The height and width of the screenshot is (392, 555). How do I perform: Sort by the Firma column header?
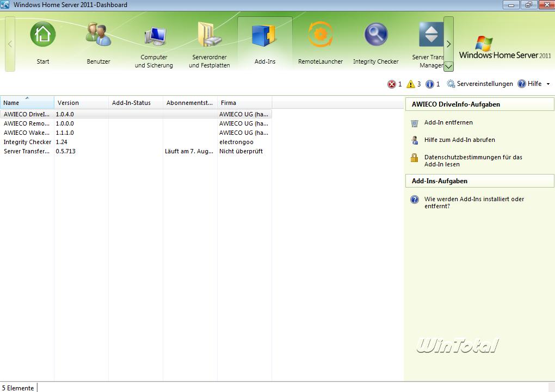coord(245,103)
